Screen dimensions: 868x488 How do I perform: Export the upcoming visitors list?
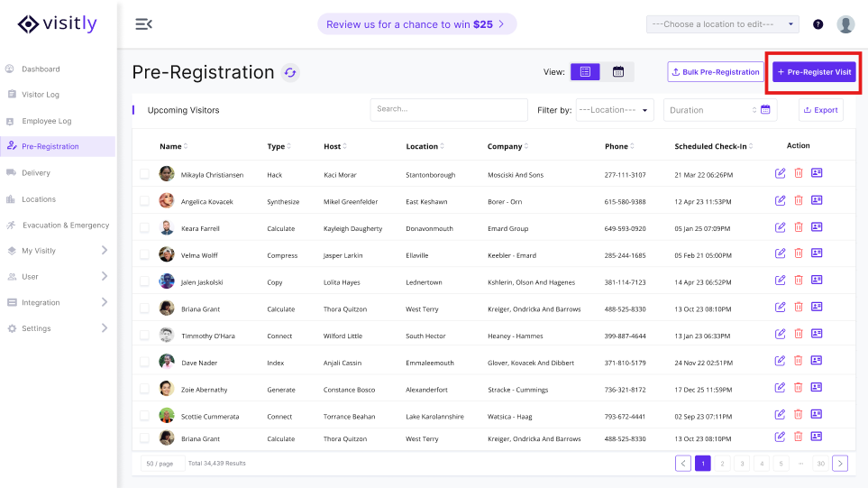820,110
